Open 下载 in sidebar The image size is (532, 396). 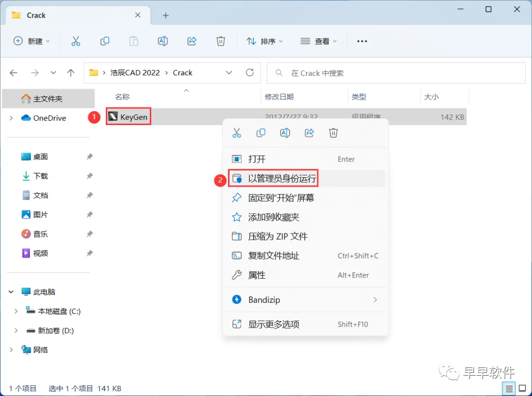(40, 176)
